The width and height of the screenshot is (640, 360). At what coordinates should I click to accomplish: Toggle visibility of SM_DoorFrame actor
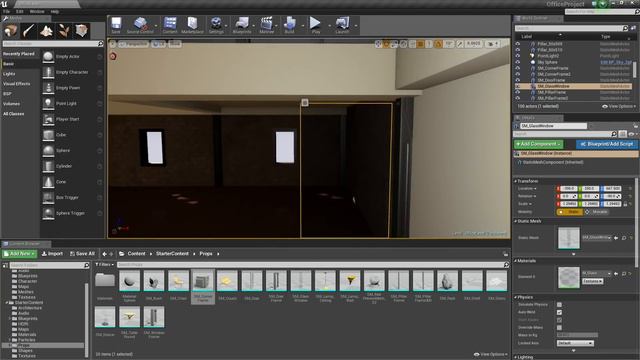(518, 80)
